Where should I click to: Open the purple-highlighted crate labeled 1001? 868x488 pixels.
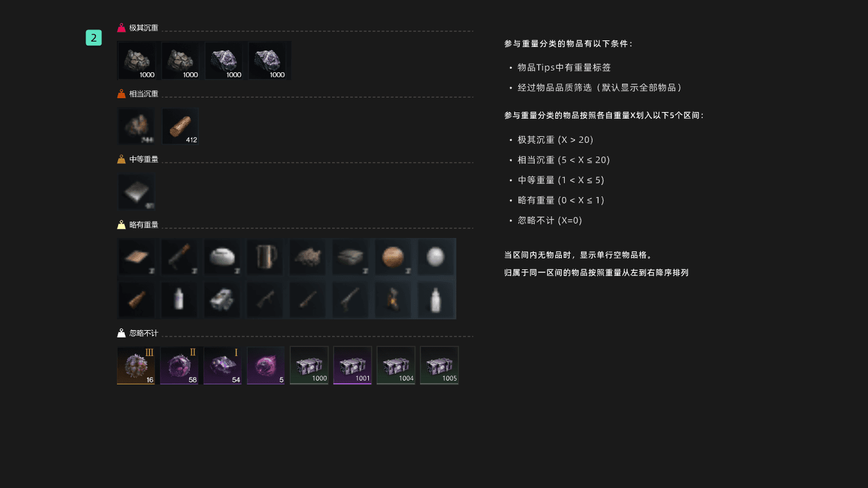coord(353,365)
